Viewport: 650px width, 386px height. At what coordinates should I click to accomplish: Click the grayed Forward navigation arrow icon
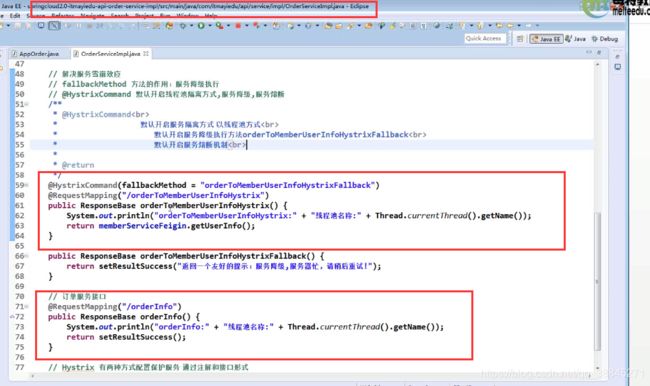click(x=528, y=25)
